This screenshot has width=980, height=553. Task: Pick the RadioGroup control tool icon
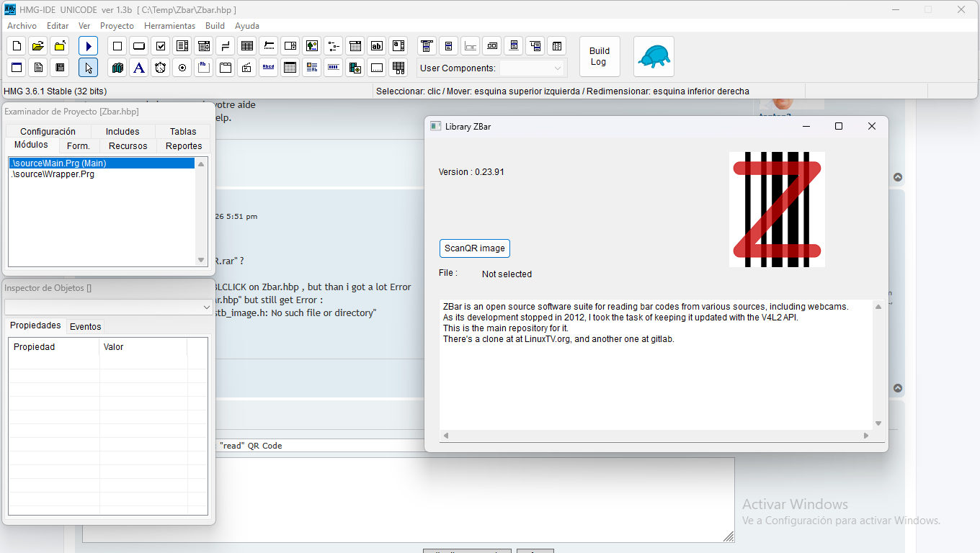pos(182,68)
